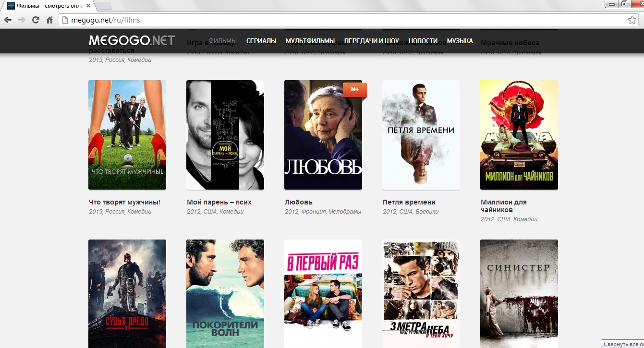
Task: Open the Миллион для чайников poster
Action: click(519, 135)
